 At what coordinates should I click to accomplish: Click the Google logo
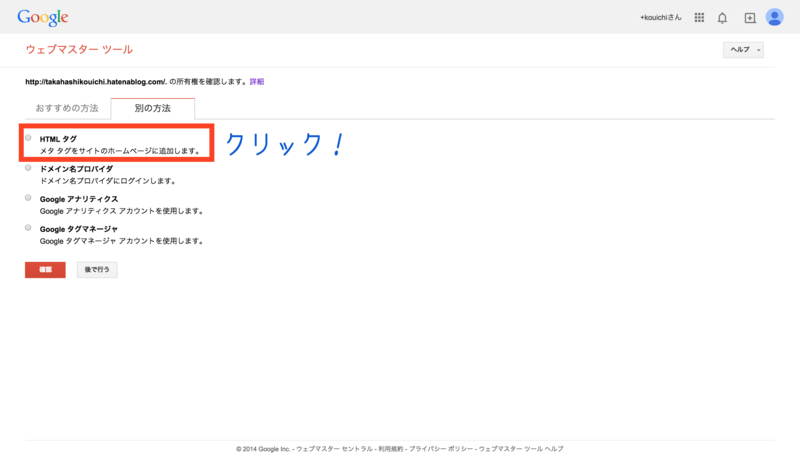[x=43, y=17]
